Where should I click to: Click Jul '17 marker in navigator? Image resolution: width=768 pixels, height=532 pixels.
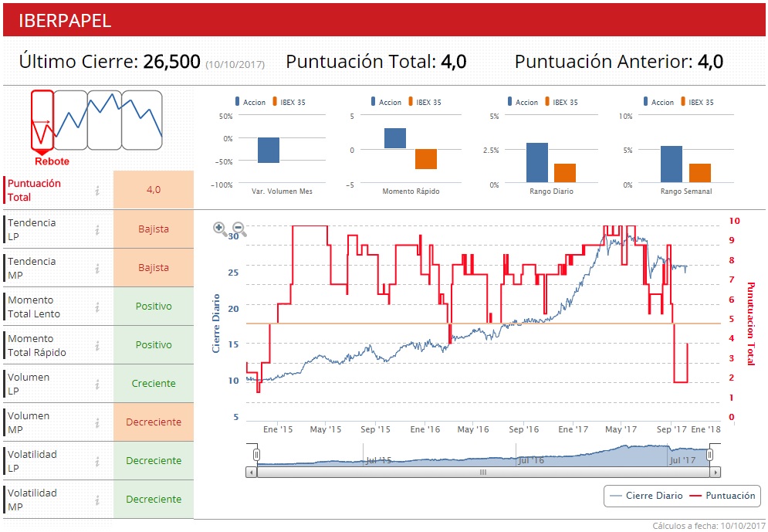click(x=683, y=460)
